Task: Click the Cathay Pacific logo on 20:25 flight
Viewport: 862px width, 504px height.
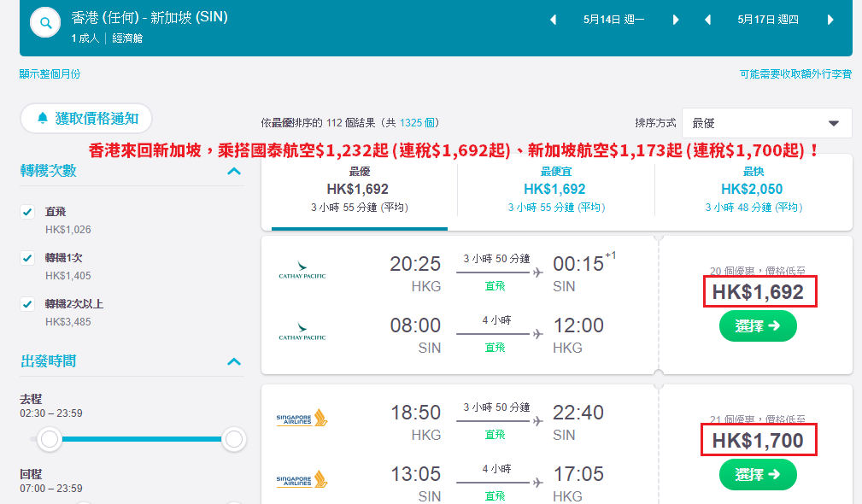Action: click(x=302, y=270)
